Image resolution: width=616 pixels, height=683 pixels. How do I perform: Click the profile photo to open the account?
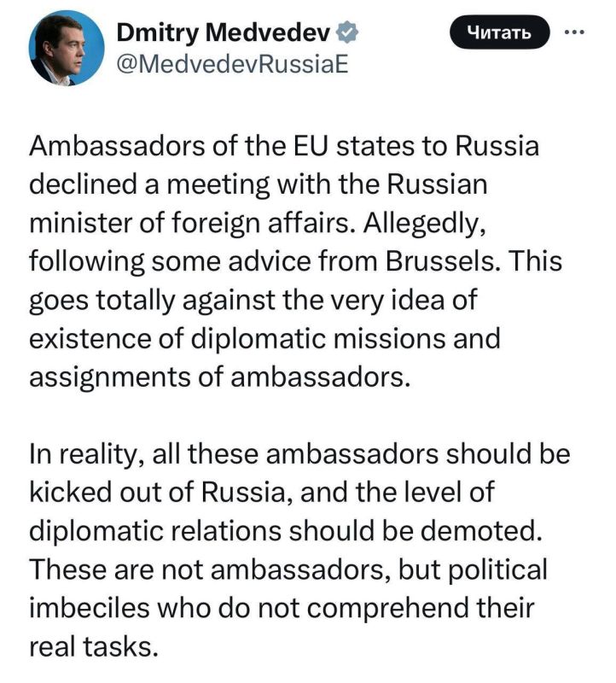63,47
